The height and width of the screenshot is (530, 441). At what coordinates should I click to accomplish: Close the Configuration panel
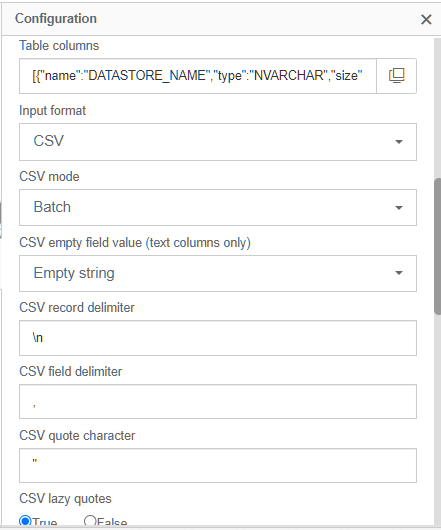tap(426, 19)
